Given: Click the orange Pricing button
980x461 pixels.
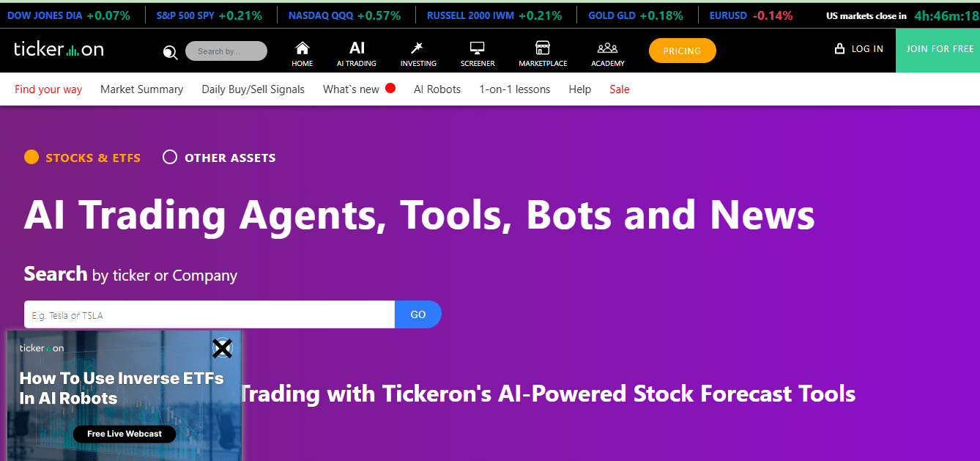Looking at the screenshot, I should [682, 51].
